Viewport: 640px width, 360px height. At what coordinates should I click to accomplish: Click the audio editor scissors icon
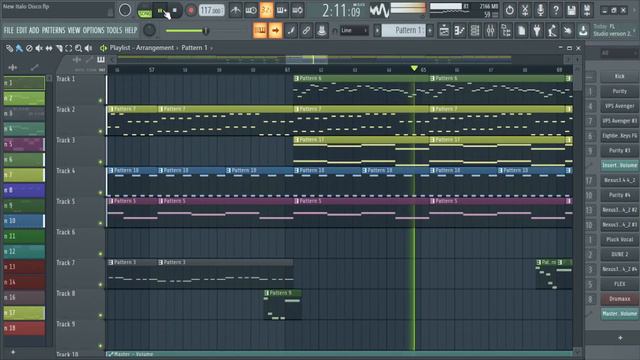click(525, 10)
